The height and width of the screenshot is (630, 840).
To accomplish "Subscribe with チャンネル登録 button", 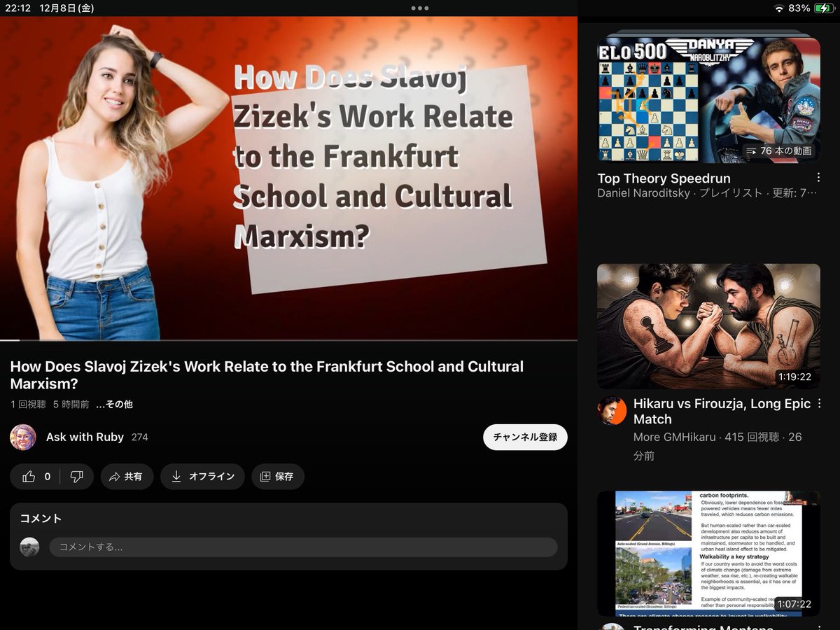I will coord(525,437).
